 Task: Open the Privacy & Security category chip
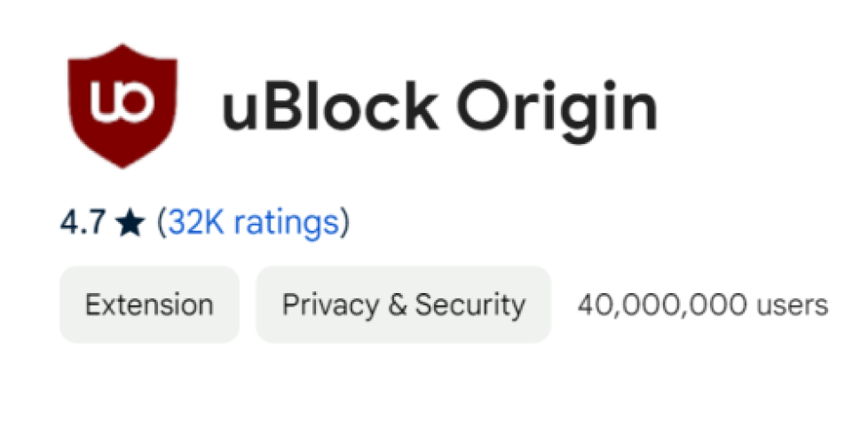click(403, 305)
